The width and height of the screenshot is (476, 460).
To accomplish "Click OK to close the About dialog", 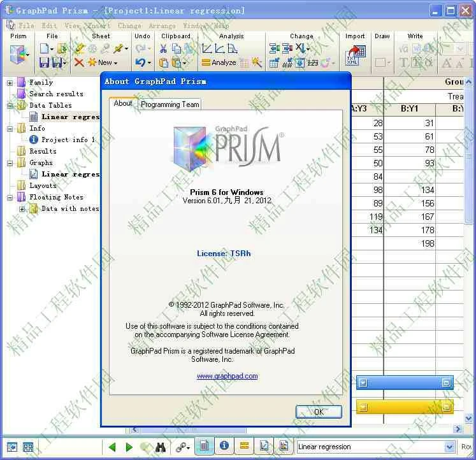I will click(319, 412).
